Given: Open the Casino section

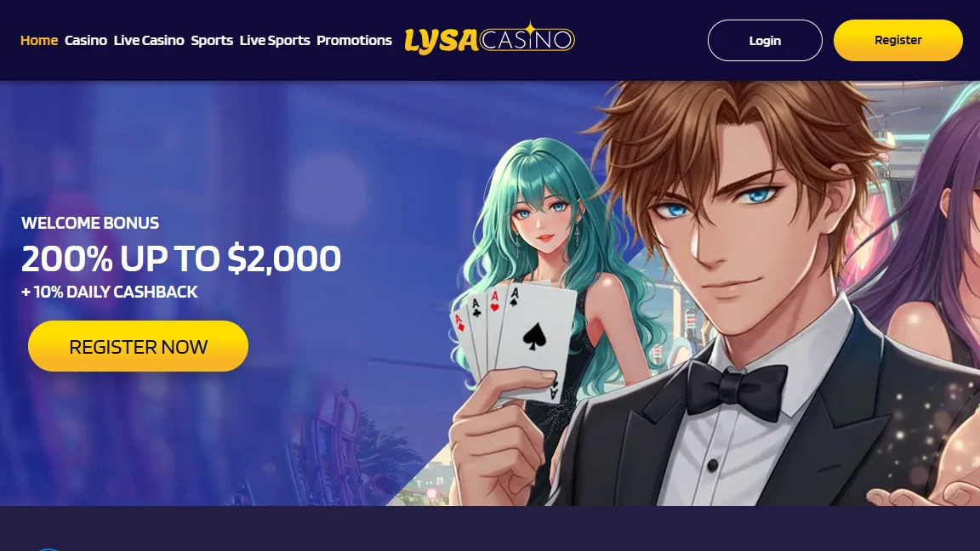Looking at the screenshot, I should pos(86,40).
